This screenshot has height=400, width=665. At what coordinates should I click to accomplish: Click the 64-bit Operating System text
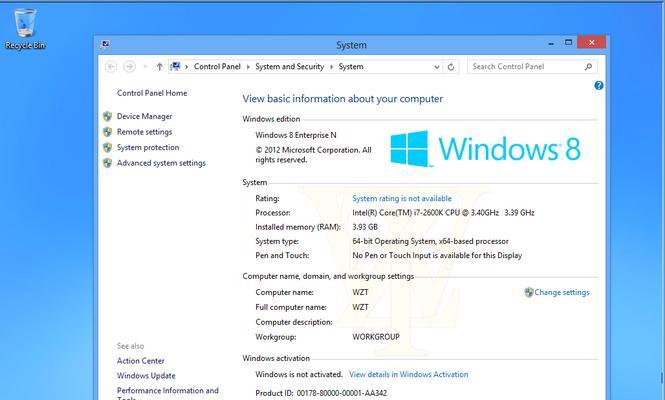tap(430, 241)
